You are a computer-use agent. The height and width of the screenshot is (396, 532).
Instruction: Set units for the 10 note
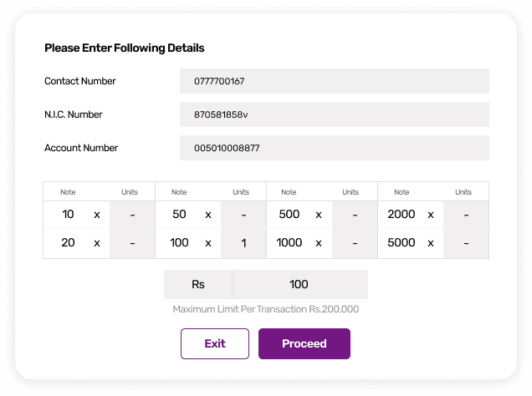point(132,215)
